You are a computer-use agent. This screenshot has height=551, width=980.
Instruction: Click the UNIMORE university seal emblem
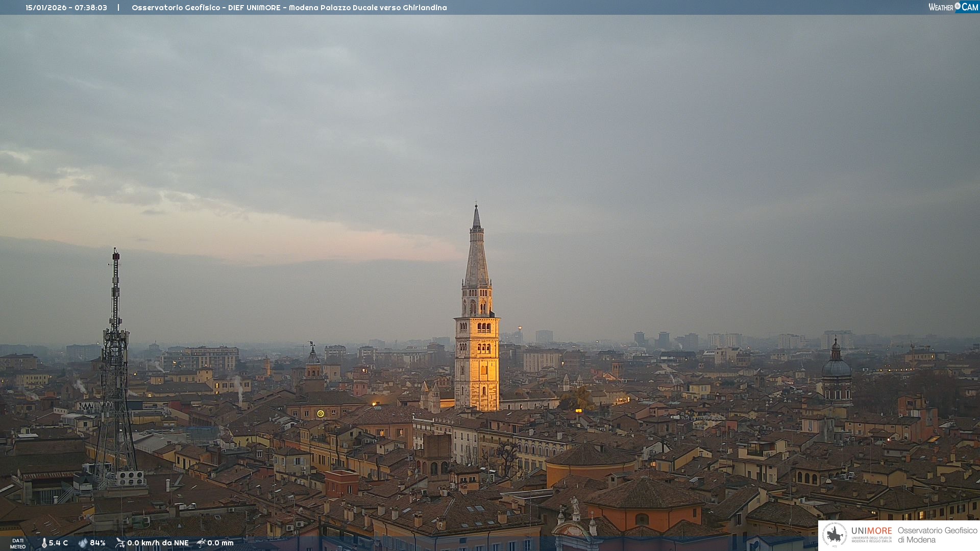[835, 535]
